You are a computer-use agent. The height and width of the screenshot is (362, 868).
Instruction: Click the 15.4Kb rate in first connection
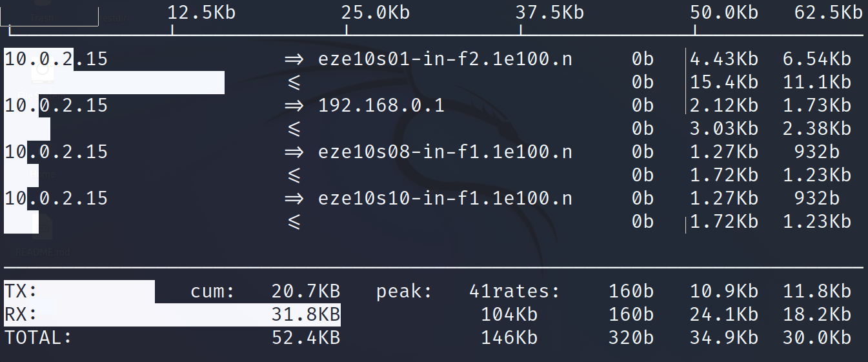click(723, 83)
